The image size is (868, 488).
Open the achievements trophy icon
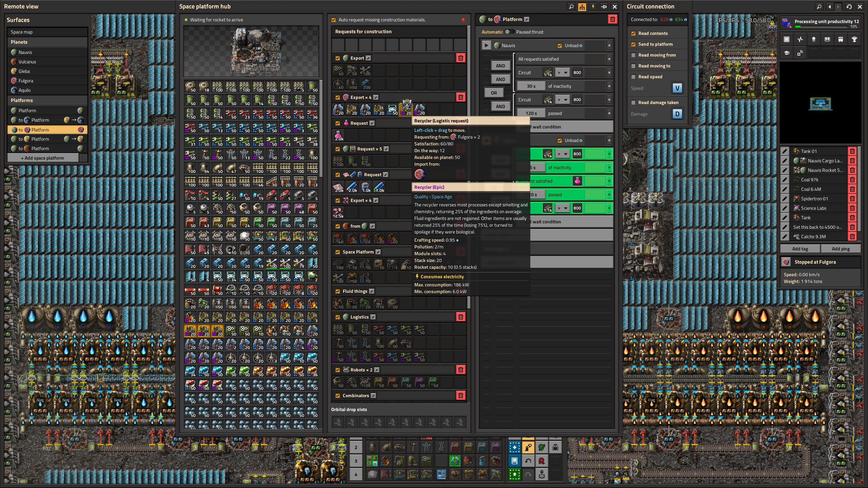854,39
